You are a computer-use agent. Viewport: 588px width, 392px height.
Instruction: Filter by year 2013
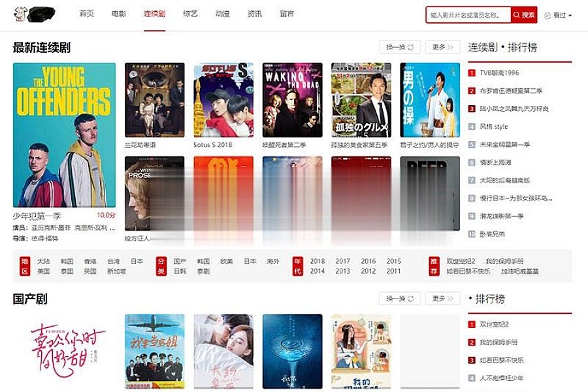pyautogui.click(x=343, y=271)
